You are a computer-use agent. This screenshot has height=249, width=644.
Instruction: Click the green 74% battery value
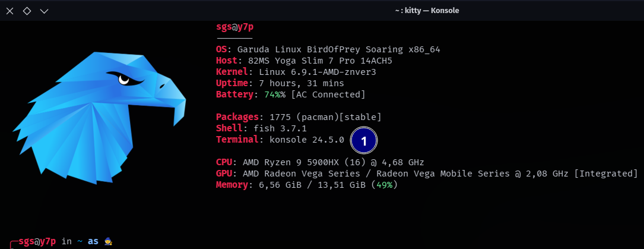pyautogui.click(x=272, y=94)
